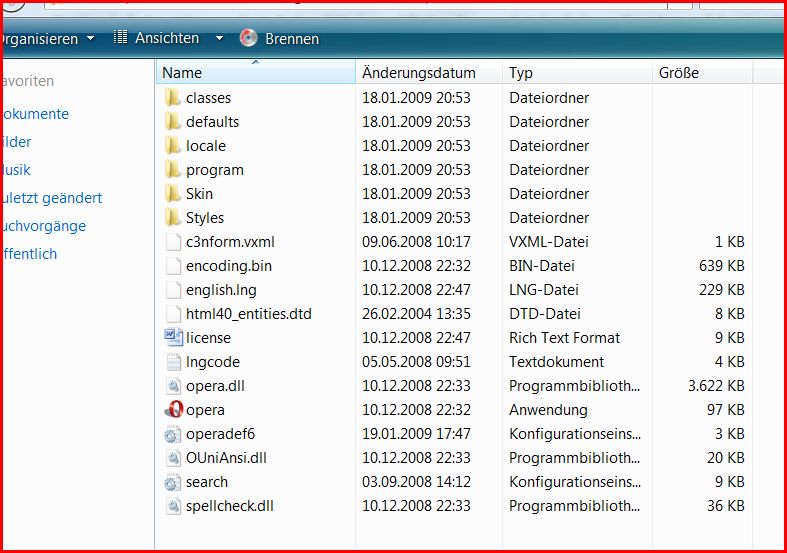Click the encoding.bin file icon
Screen dimensions: 787x553
point(173,266)
